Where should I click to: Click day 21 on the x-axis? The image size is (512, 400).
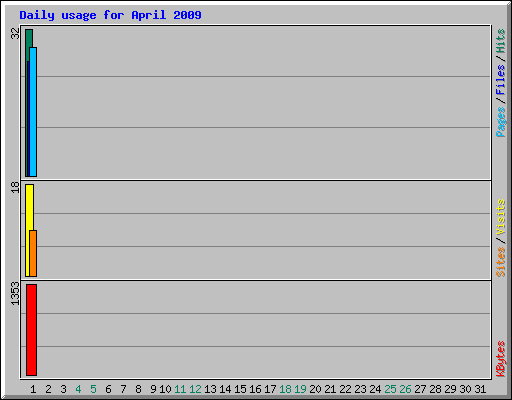point(330,389)
